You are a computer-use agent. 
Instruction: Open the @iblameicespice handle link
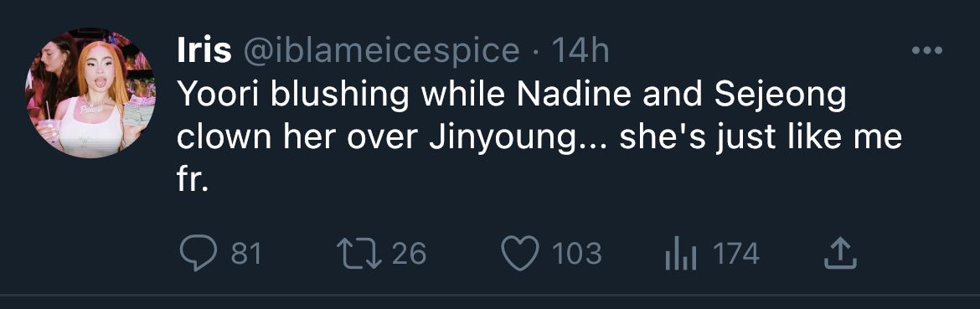[380, 52]
